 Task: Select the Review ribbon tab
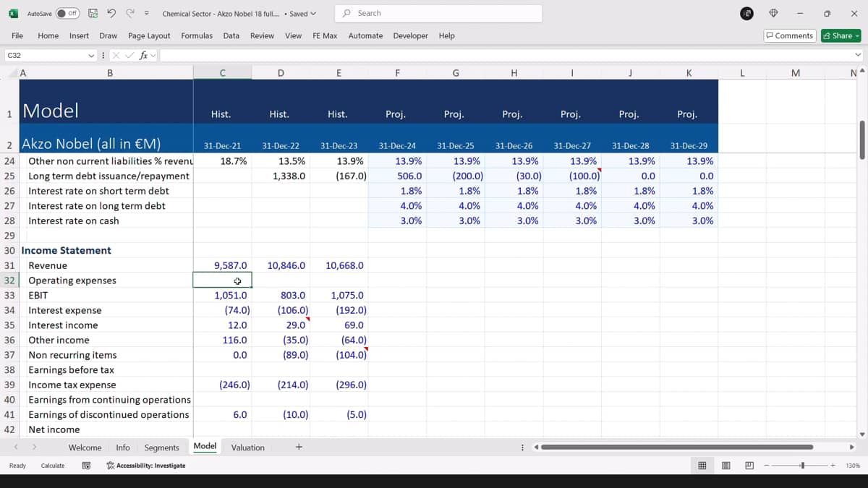point(263,35)
